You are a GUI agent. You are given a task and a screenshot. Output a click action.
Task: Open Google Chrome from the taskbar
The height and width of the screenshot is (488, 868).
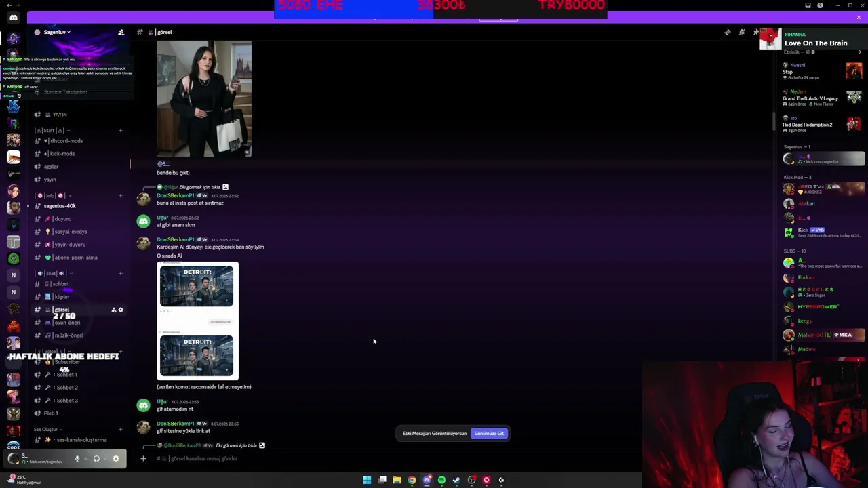pos(412,480)
